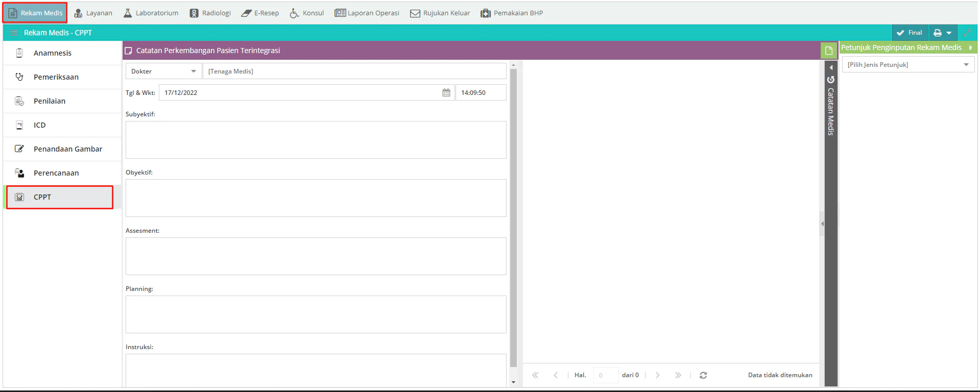Select Penilaian in the sidebar
This screenshot has height=392, width=980.
[x=62, y=101]
